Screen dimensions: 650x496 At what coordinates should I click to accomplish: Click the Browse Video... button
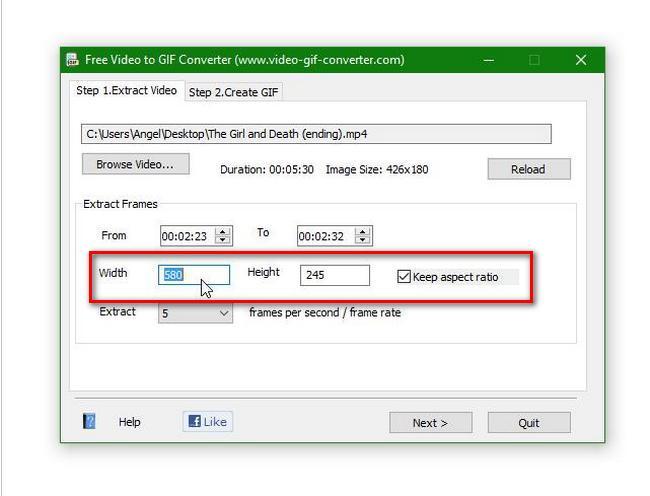click(136, 164)
